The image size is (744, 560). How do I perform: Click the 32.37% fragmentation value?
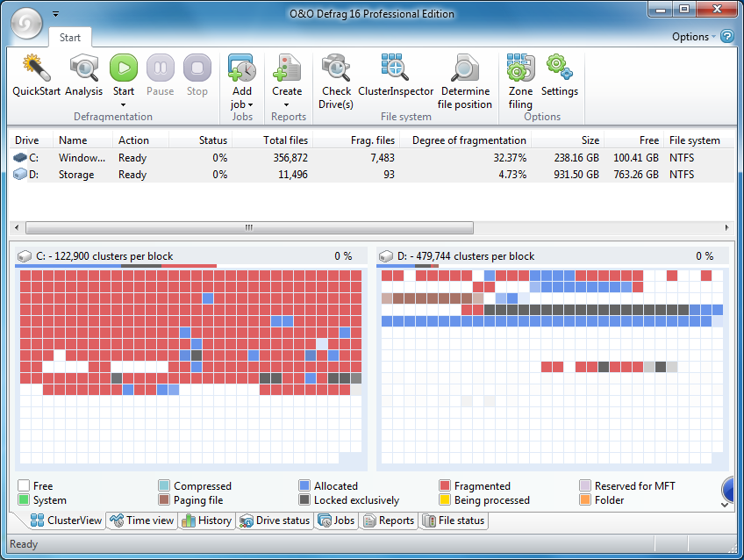pos(510,158)
